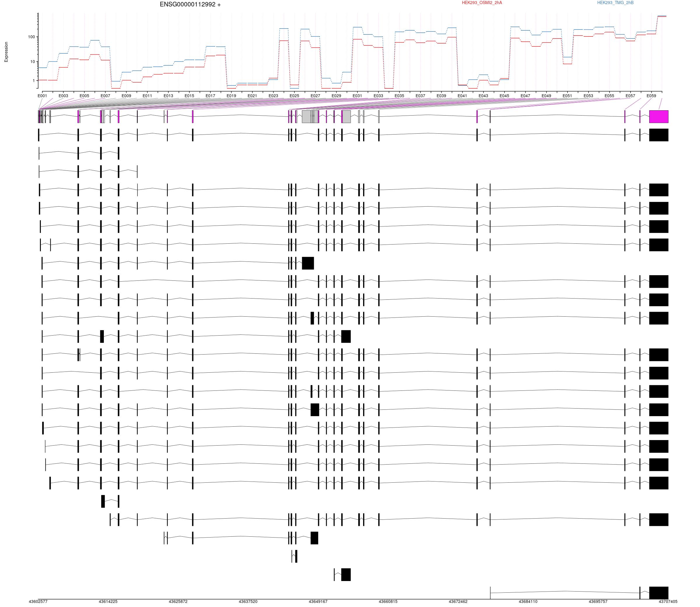Select exon bin label E033
This screenshot has height=607, width=700.
pyautogui.click(x=378, y=96)
